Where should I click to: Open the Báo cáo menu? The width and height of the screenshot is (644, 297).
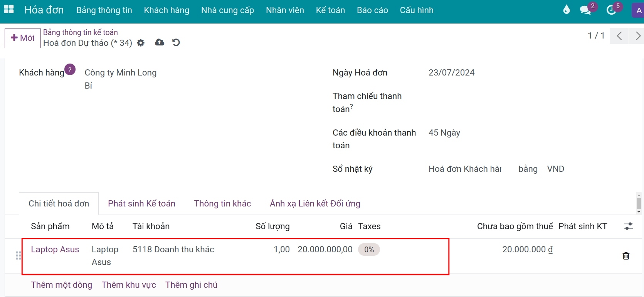point(372,10)
